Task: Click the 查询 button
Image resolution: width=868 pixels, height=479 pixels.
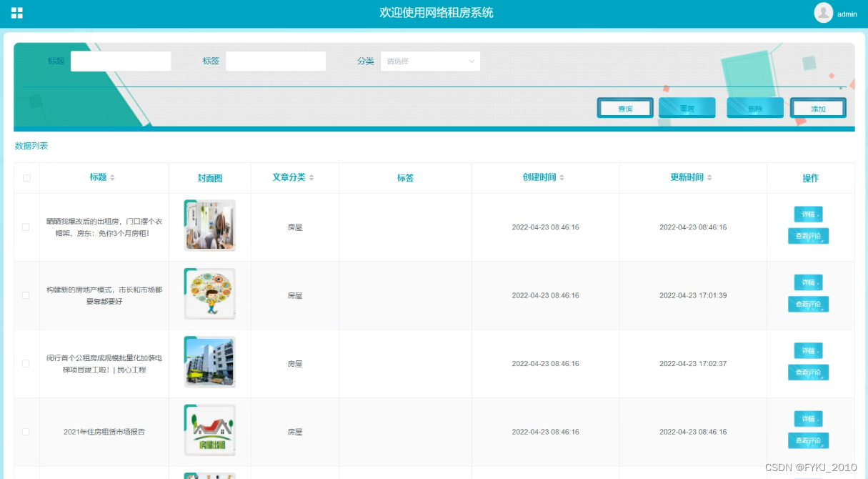Action: click(x=625, y=109)
